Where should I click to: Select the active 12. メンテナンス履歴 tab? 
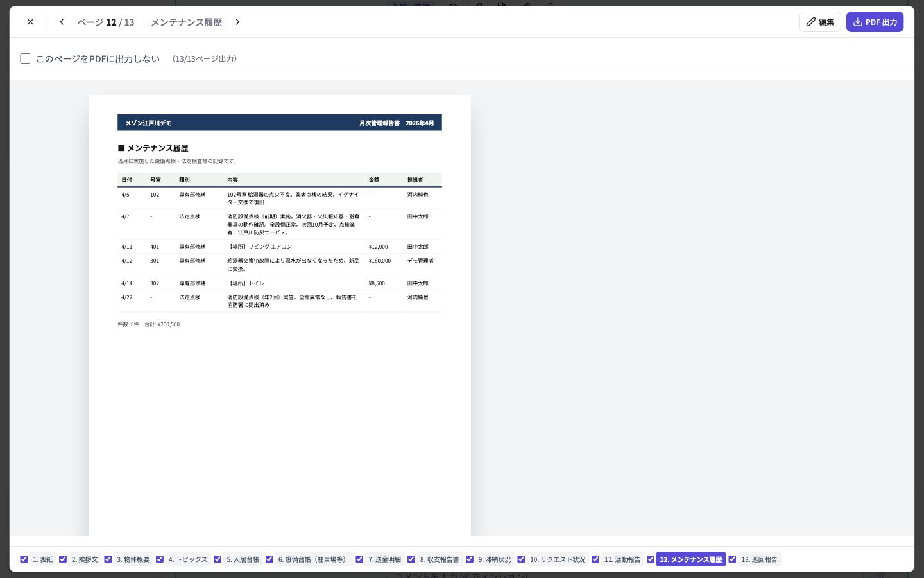pyautogui.click(x=691, y=559)
